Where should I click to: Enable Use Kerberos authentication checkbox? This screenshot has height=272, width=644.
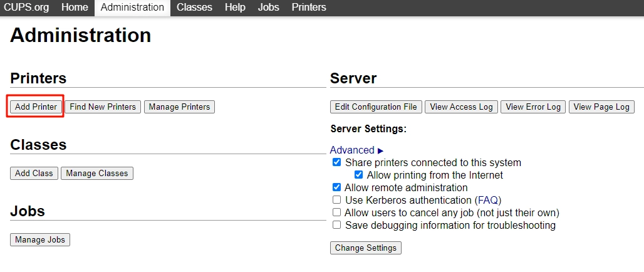click(x=337, y=201)
